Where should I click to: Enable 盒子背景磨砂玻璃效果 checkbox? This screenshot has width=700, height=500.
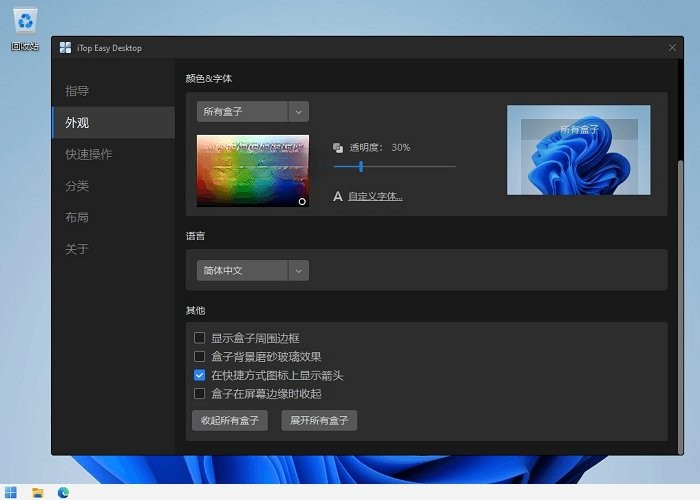(200, 356)
